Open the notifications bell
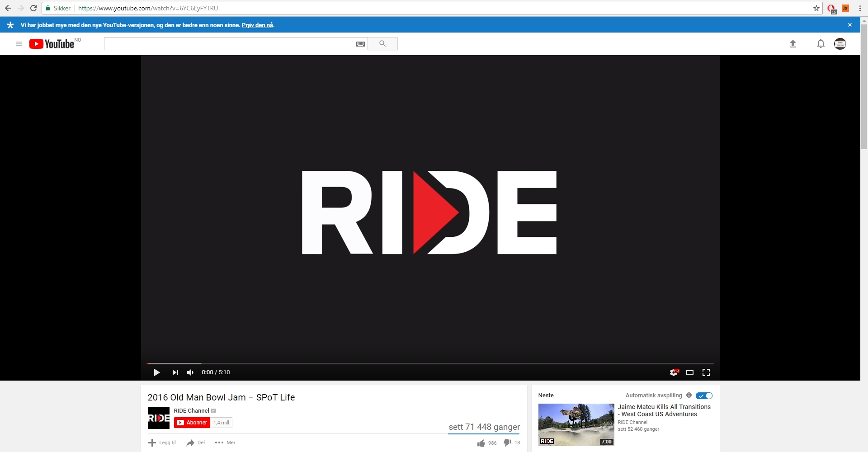Screen dimensions: 868x452 [821, 44]
